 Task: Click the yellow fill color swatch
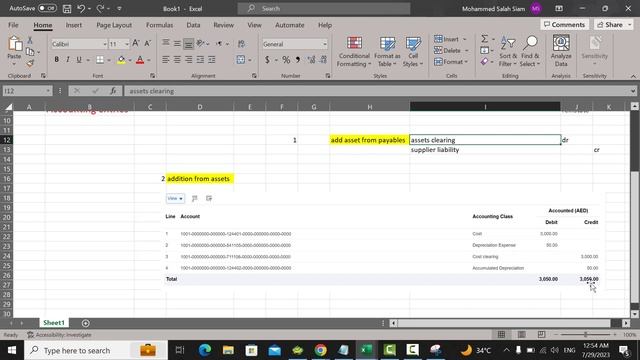121,60
